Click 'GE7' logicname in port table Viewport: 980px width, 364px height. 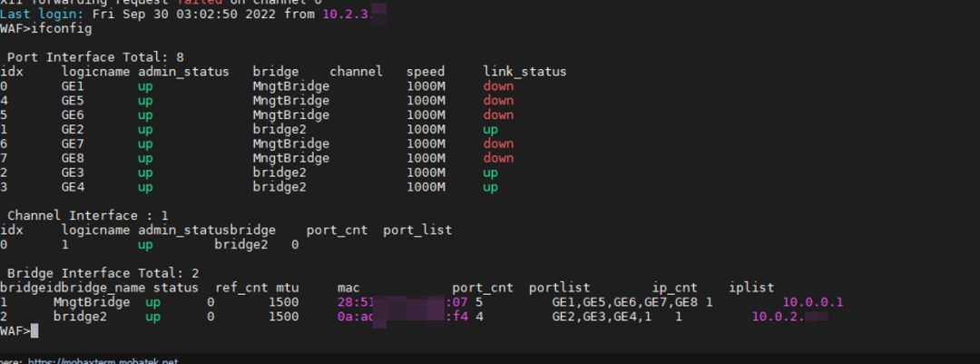click(73, 143)
